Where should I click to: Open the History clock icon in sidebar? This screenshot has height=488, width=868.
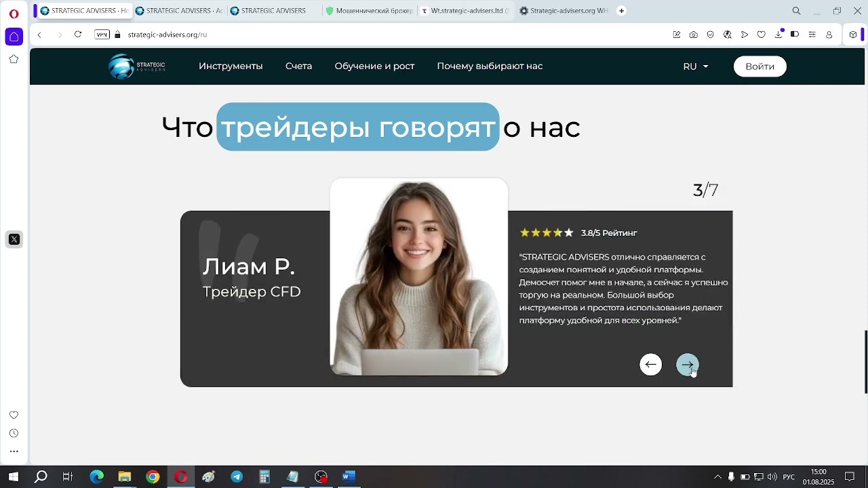14,433
